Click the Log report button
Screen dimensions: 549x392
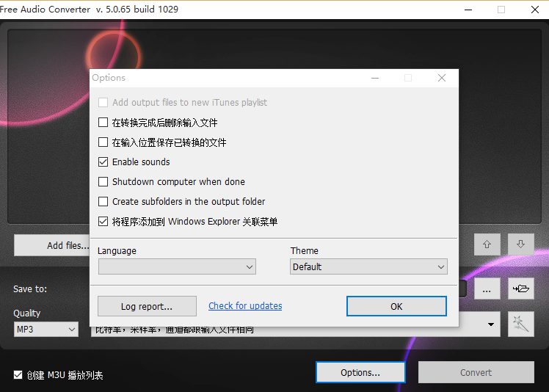pyautogui.click(x=147, y=306)
